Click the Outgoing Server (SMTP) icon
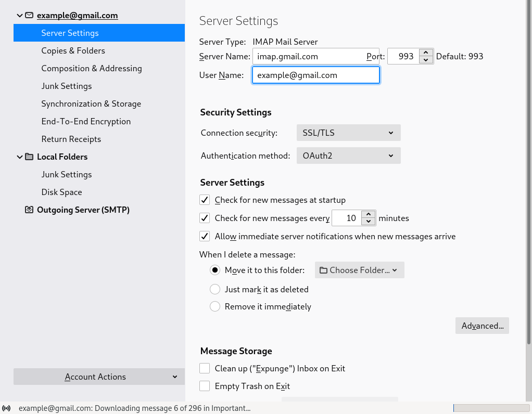The image size is (532, 414). click(x=29, y=209)
